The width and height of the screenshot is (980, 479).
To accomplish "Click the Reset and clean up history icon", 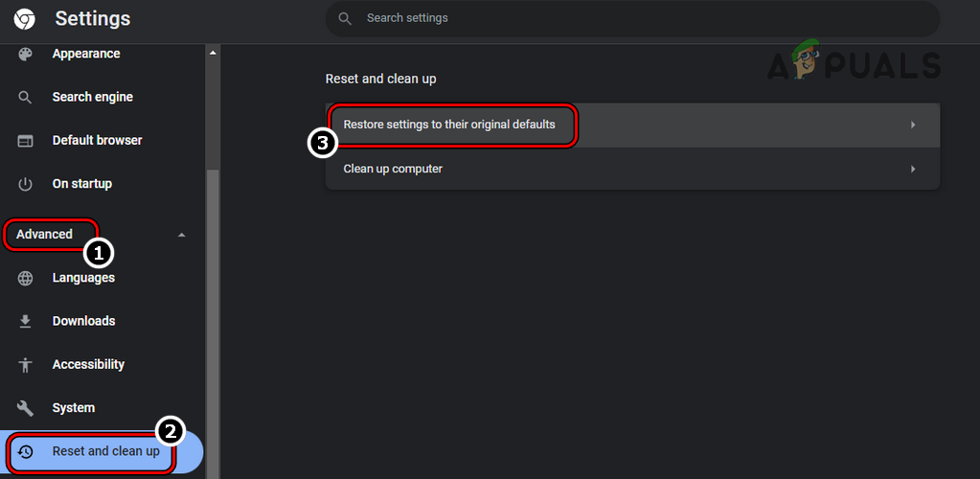I will (x=26, y=451).
